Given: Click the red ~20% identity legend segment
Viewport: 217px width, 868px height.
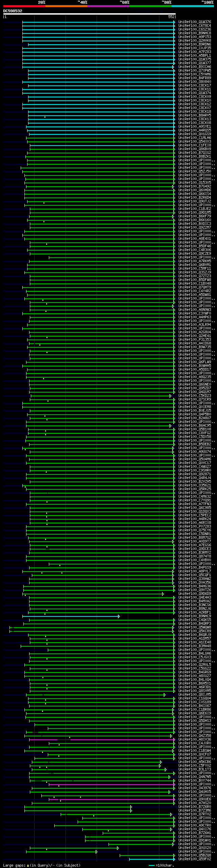Looking at the screenshot, I should [x=24, y=6].
